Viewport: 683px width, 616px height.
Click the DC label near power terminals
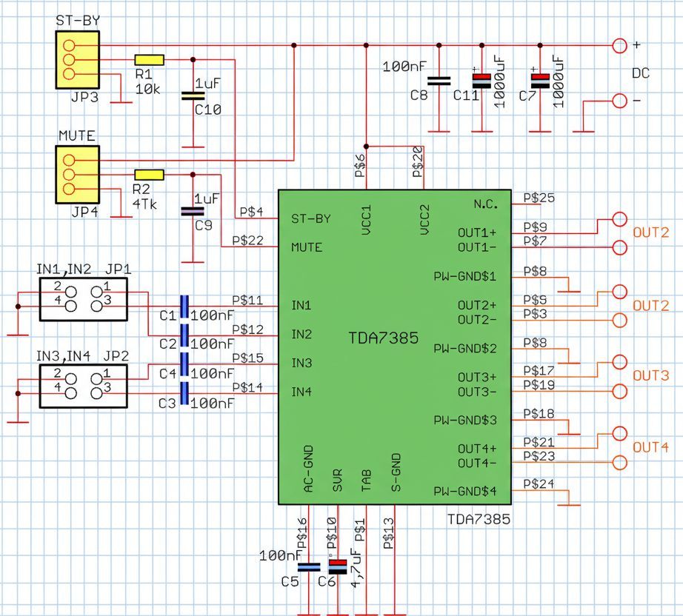pyautogui.click(x=641, y=73)
